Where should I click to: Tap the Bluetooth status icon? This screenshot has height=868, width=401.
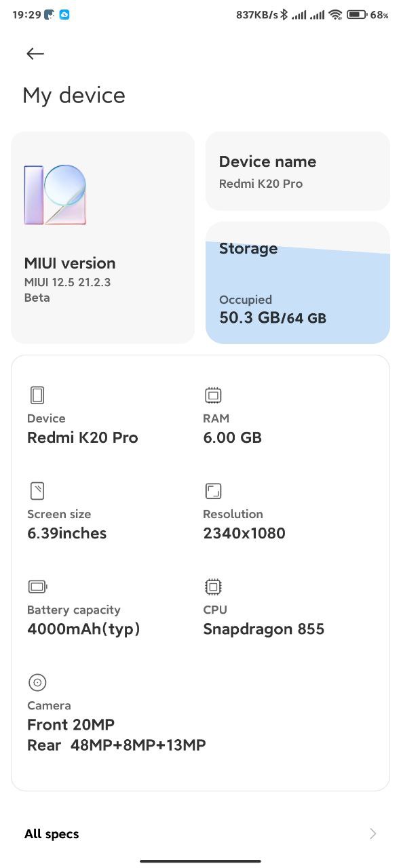tap(284, 14)
